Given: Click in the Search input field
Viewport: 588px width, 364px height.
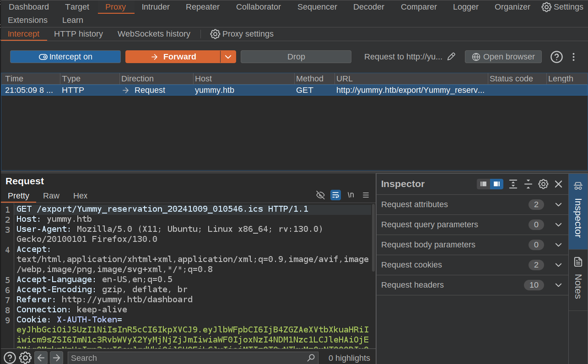Looking at the screenshot, I should coord(188,358).
